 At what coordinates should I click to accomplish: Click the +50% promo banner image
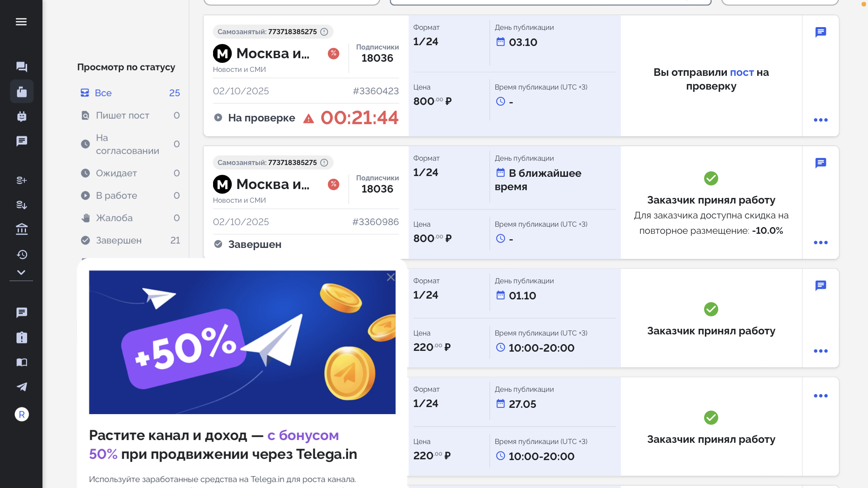pos(242,342)
